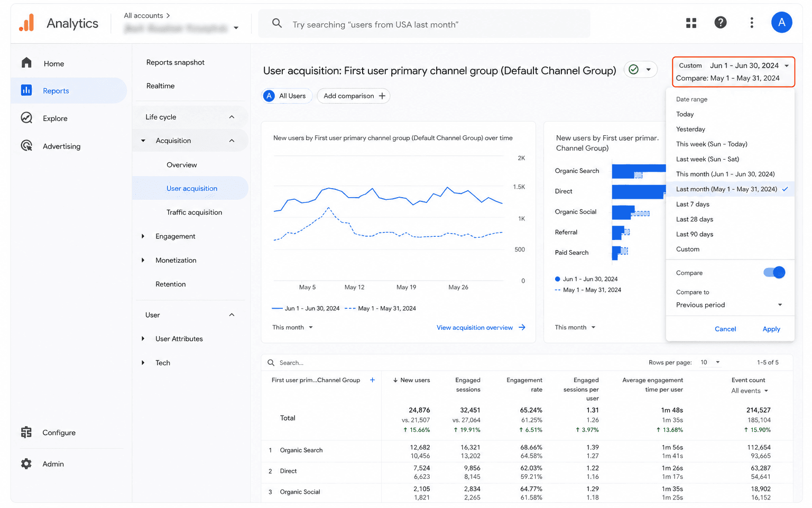
Task: Open the account selector dropdown arrow
Action: [x=236, y=28]
